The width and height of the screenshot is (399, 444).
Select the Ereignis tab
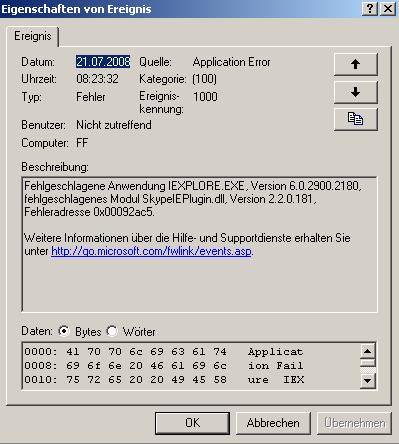point(33,36)
